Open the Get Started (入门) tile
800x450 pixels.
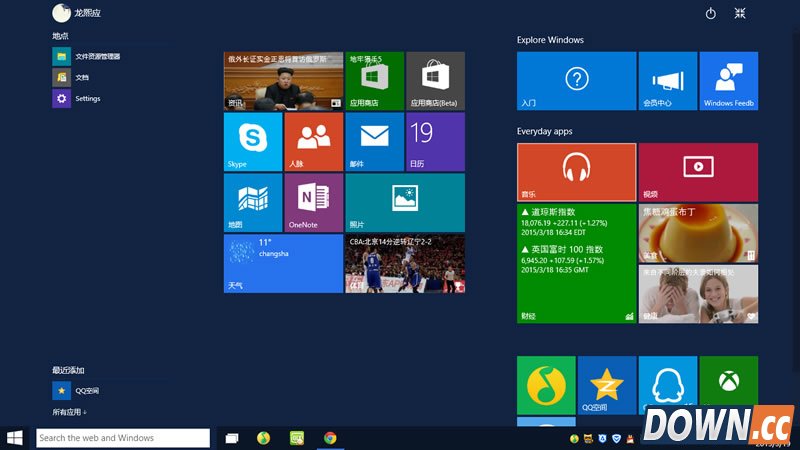coord(577,81)
